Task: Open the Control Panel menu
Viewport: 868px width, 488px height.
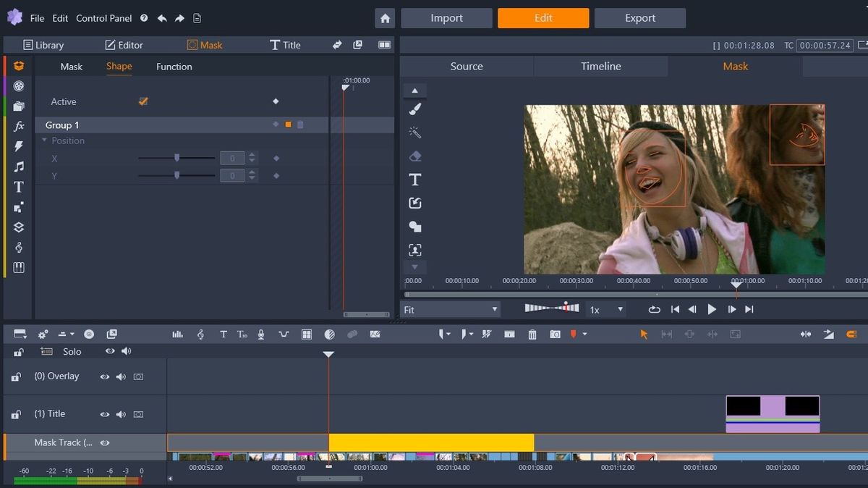Action: pyautogui.click(x=103, y=18)
